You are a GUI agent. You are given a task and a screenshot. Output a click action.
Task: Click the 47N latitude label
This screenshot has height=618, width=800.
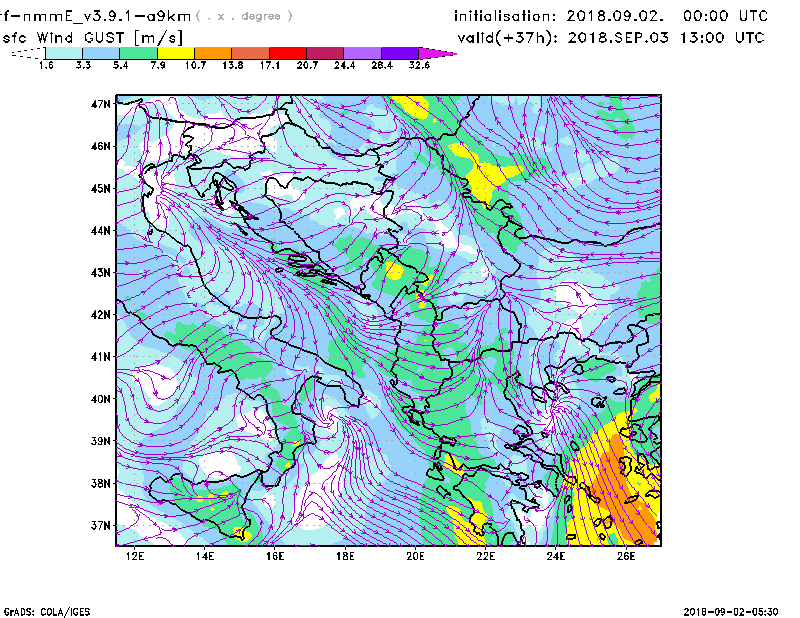click(x=101, y=104)
